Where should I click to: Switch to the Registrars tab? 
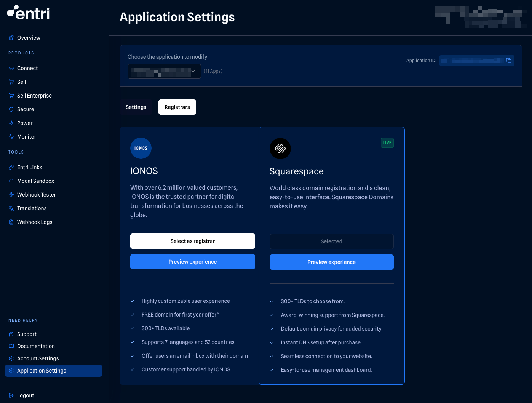(x=177, y=107)
